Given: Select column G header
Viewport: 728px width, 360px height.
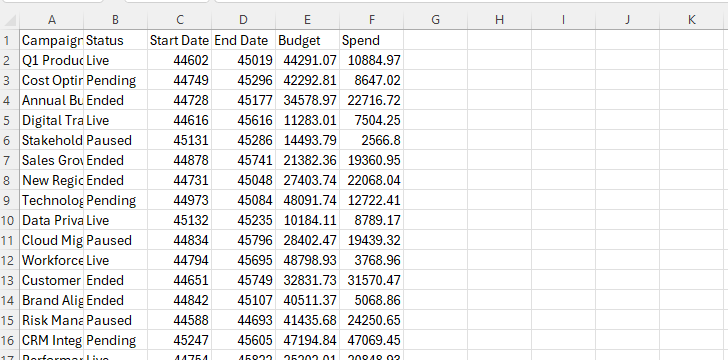Looking at the screenshot, I should pyautogui.click(x=436, y=20).
